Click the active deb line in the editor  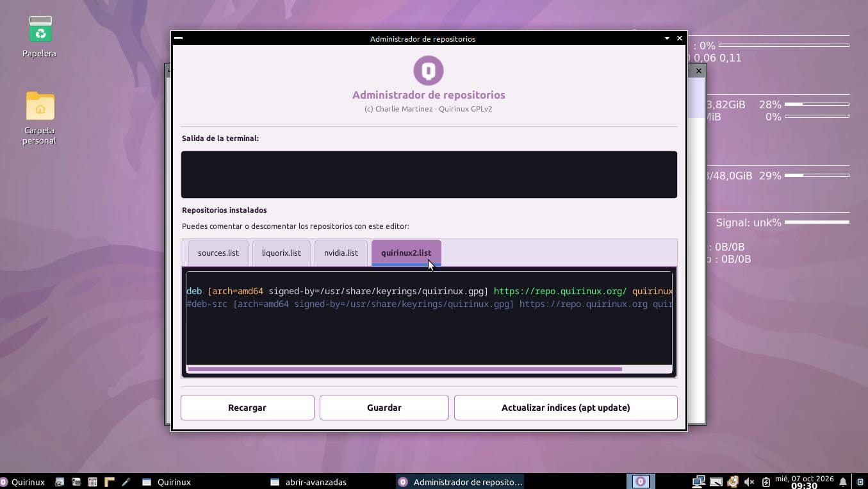tap(429, 291)
